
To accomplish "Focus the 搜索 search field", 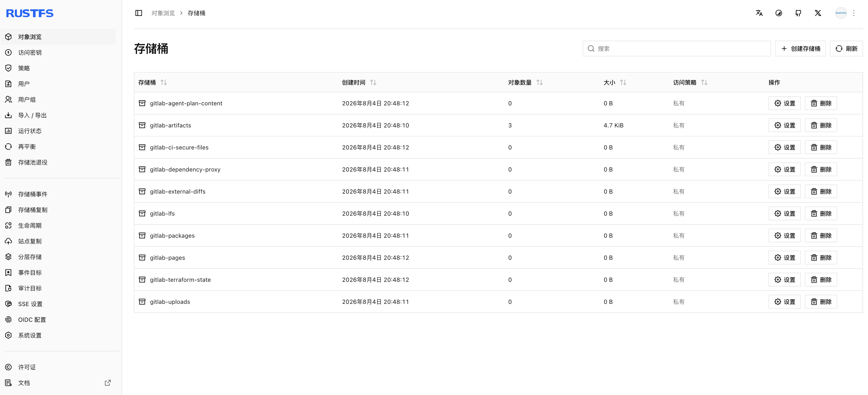I will 677,49.
